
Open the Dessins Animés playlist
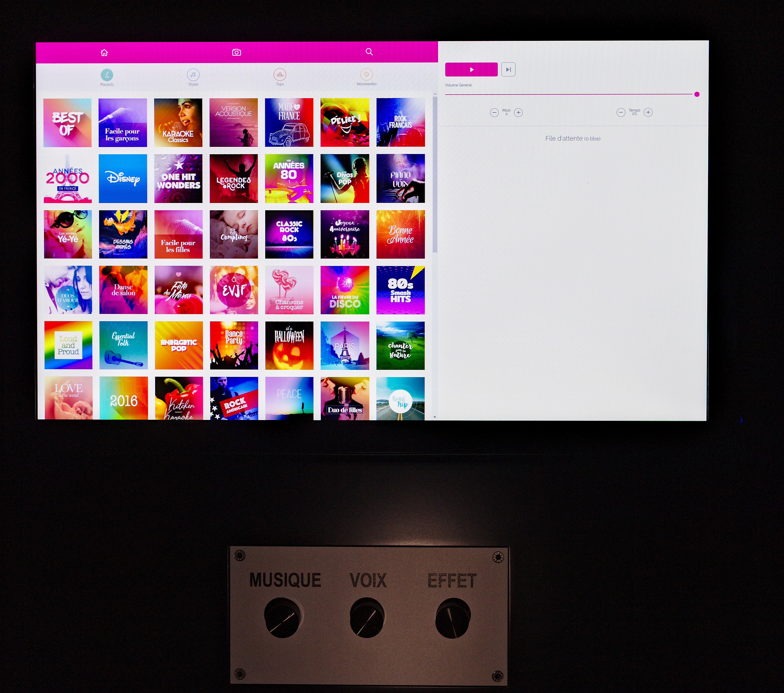click(123, 234)
